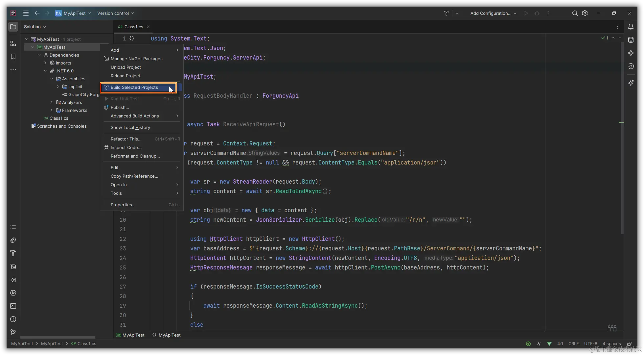The image size is (644, 355).
Task: Open Search Everywhere magnifier
Action: tap(575, 13)
